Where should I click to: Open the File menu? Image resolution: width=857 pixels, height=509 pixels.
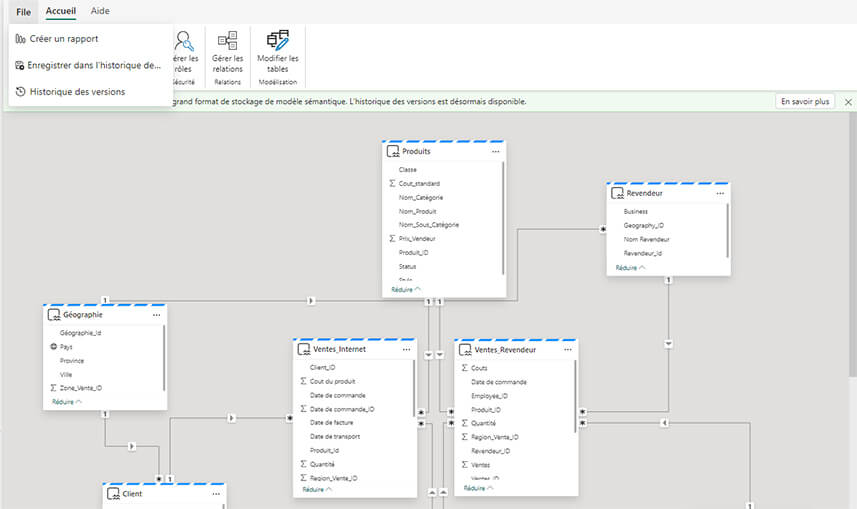[x=23, y=11]
